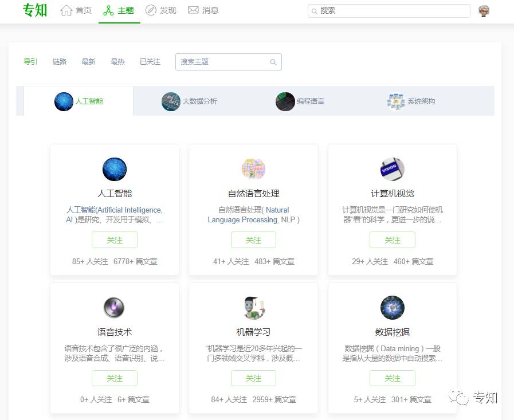
Task: Click the 语音技术包含了很广泛的内涵 description
Action: pos(115,353)
